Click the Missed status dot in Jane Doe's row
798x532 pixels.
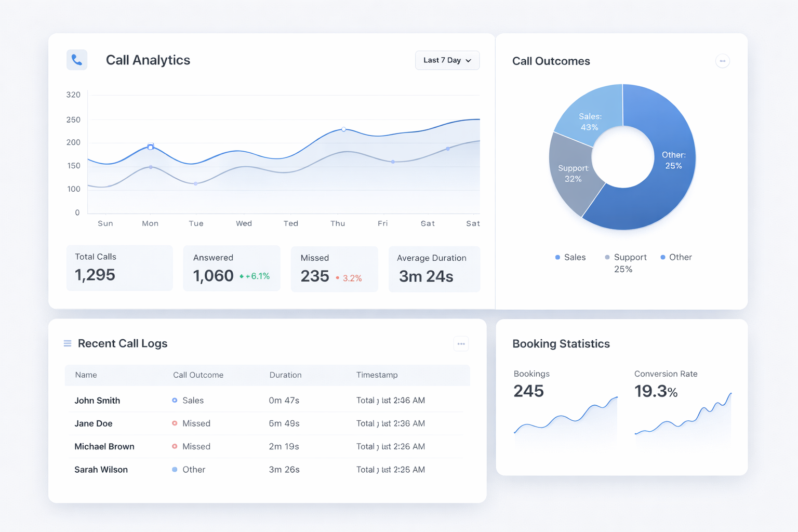pos(174,423)
